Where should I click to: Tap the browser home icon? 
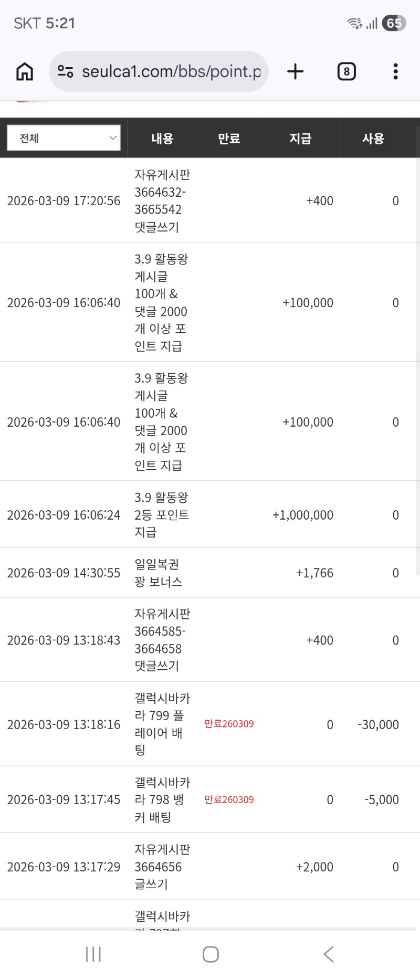[x=25, y=71]
